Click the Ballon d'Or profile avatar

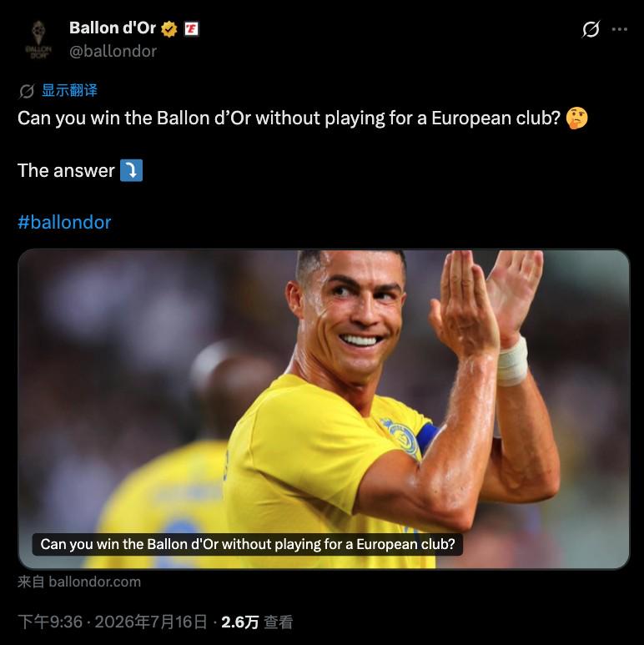point(38,40)
